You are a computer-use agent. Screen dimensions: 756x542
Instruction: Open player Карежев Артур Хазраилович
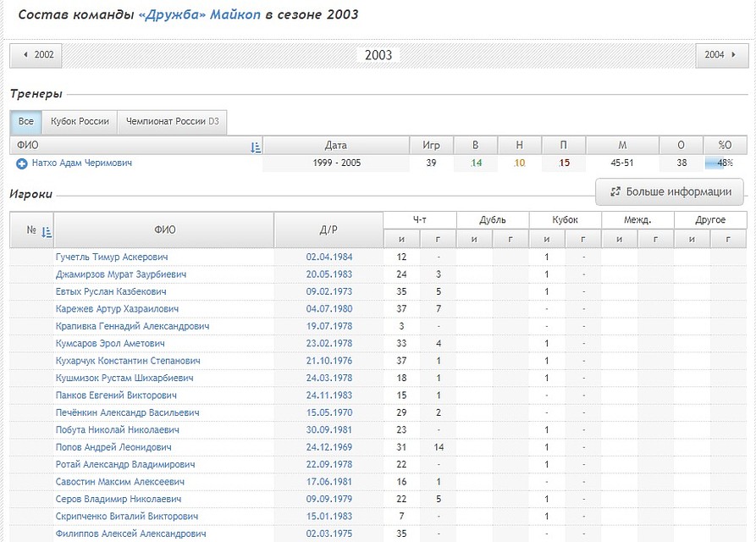pyautogui.click(x=117, y=309)
